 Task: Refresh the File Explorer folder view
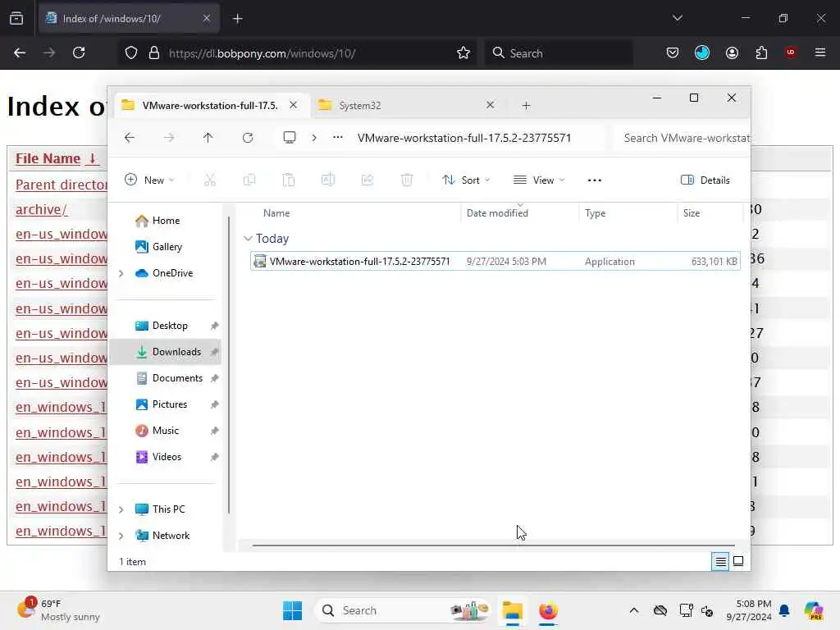coord(248,138)
